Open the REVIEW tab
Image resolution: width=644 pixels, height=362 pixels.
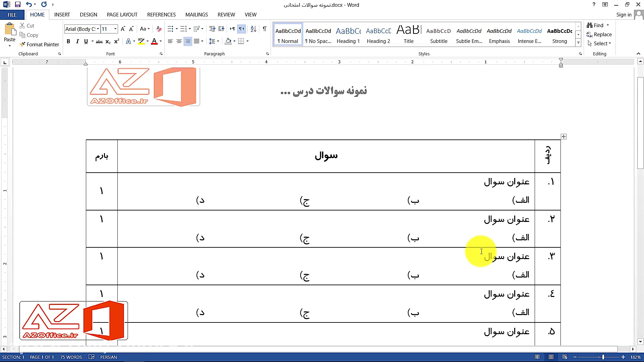coord(226,14)
